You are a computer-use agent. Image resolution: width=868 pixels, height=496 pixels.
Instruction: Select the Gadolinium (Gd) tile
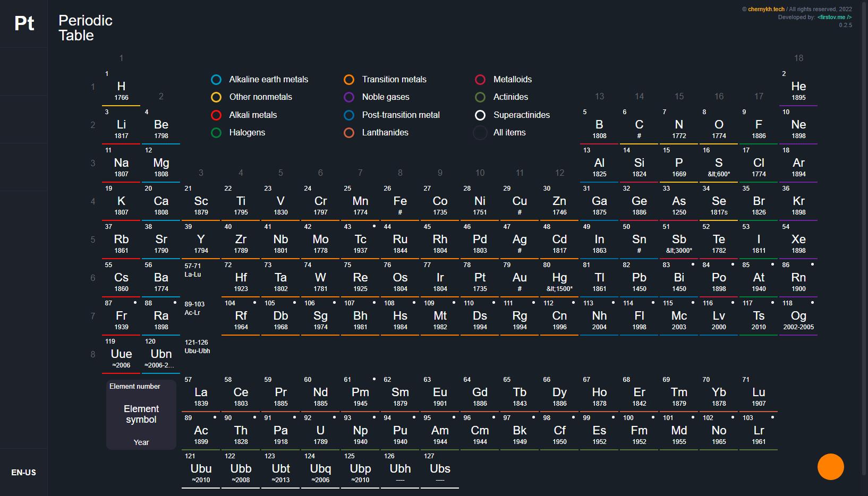[x=480, y=393]
